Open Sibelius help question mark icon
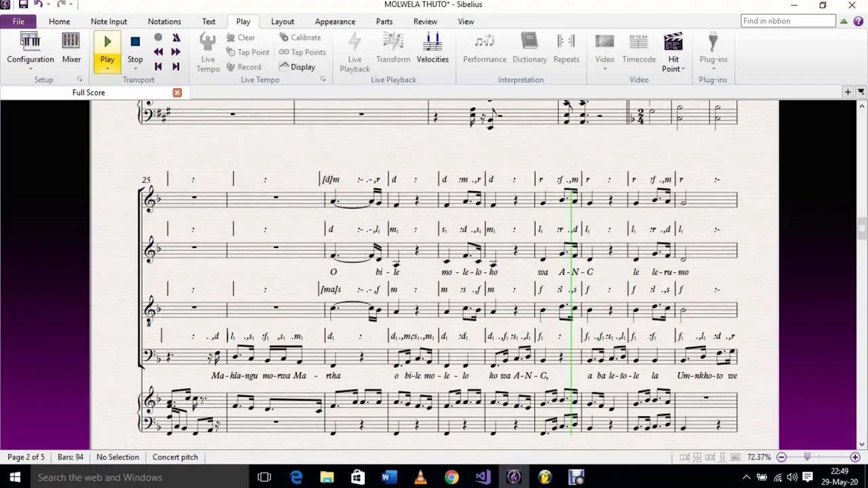 point(857,21)
